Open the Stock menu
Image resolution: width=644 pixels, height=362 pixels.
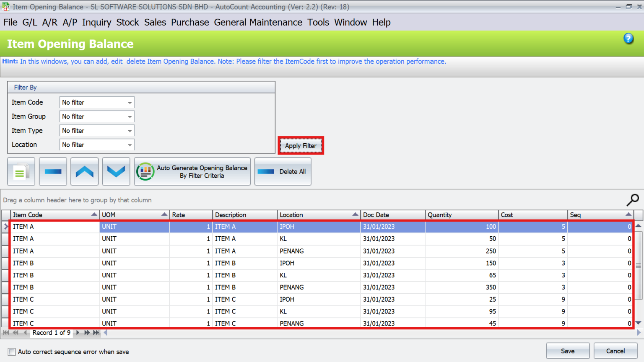tap(127, 22)
